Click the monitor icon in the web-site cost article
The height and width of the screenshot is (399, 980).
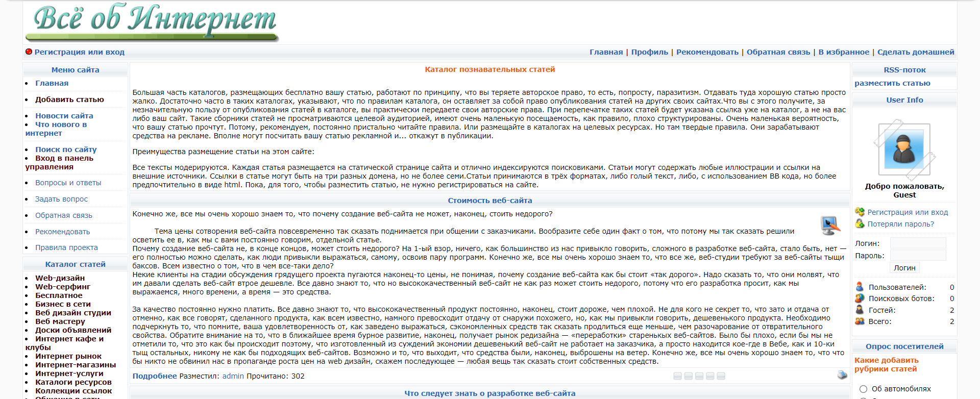coord(830,225)
